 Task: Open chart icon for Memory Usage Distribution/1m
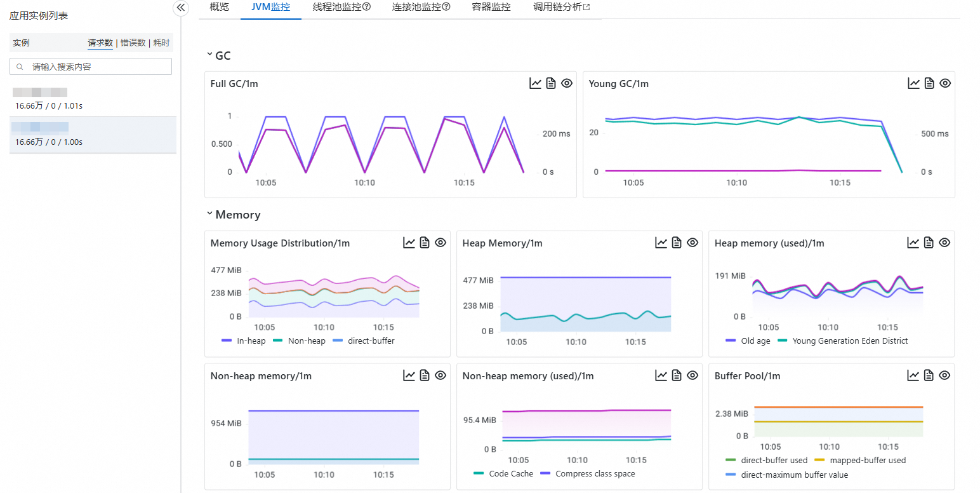pos(409,243)
